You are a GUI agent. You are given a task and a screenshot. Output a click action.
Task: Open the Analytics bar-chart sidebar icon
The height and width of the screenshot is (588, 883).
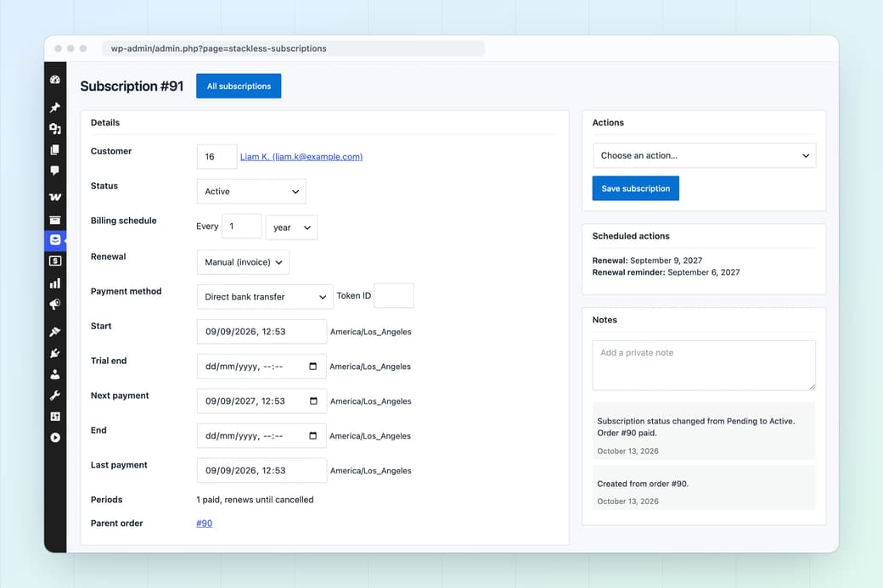click(55, 283)
